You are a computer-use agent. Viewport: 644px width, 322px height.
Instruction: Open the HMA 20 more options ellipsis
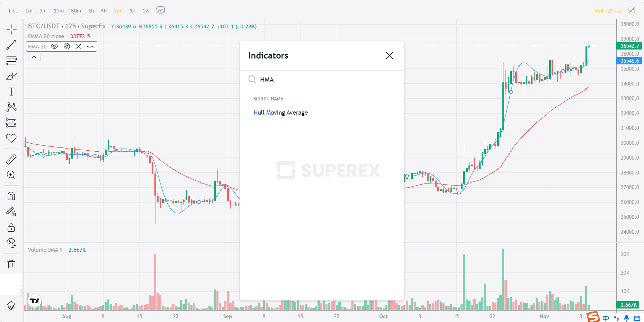click(90, 46)
